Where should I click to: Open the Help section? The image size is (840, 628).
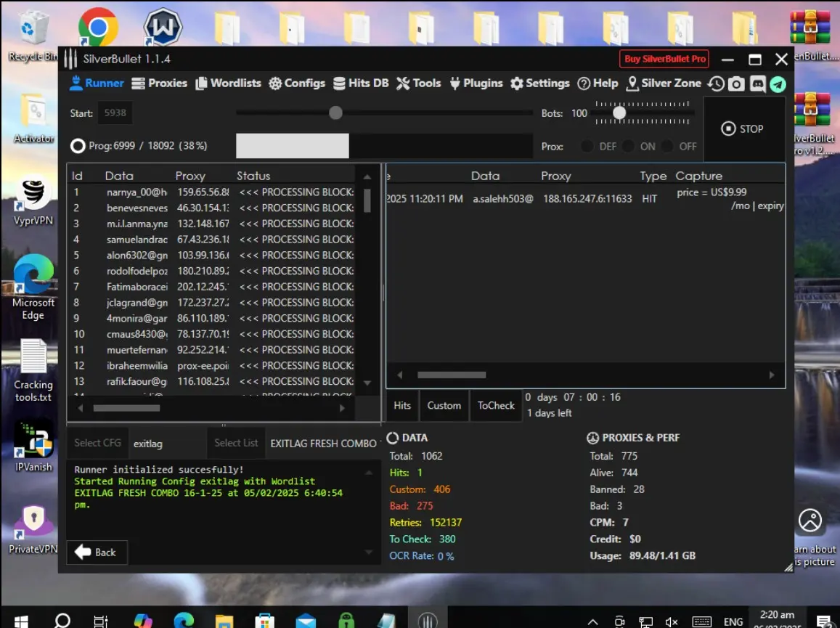(x=598, y=83)
